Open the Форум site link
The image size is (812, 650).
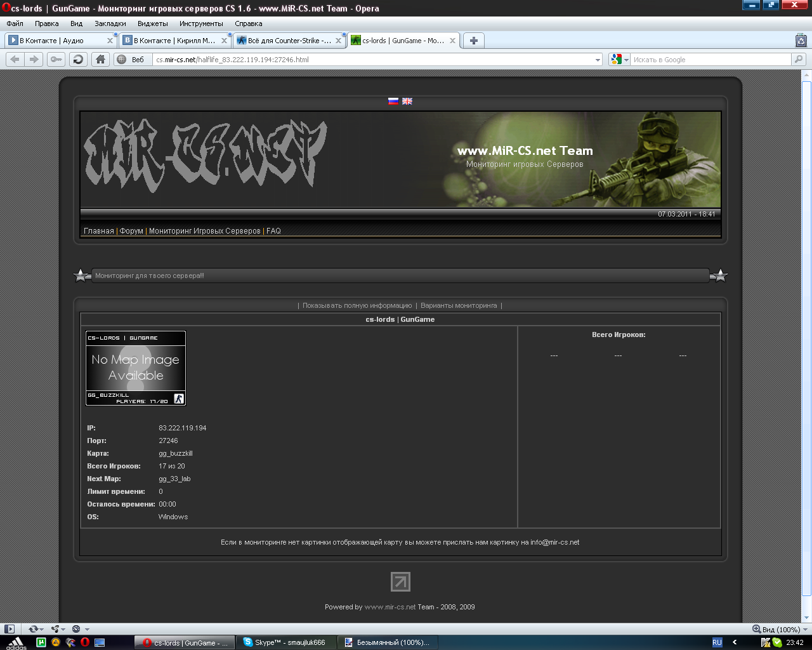(x=131, y=231)
